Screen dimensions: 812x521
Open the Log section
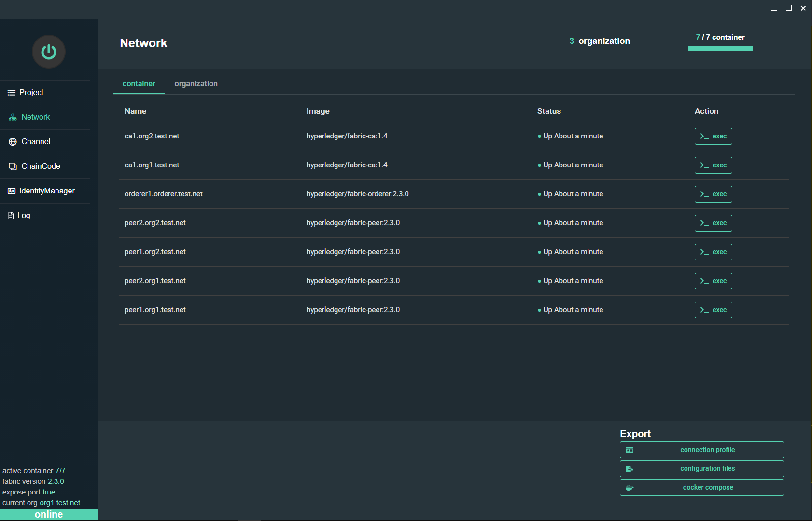pyautogui.click(x=45, y=216)
